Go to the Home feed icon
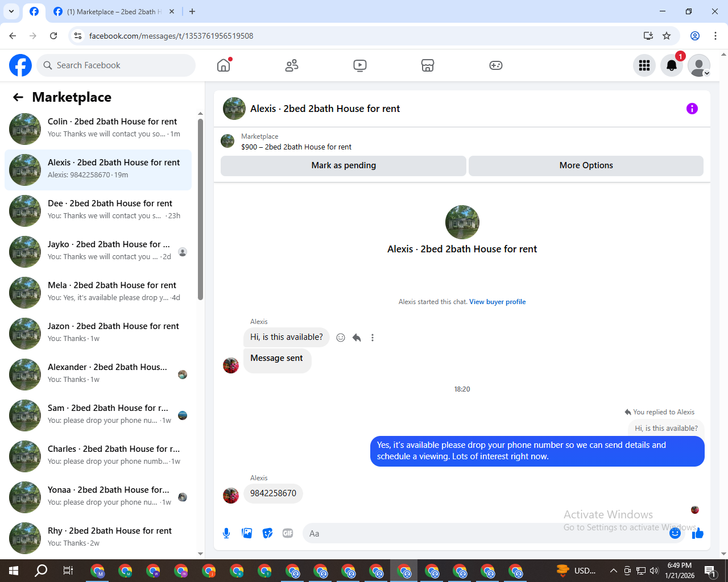The height and width of the screenshot is (582, 728). click(x=224, y=65)
